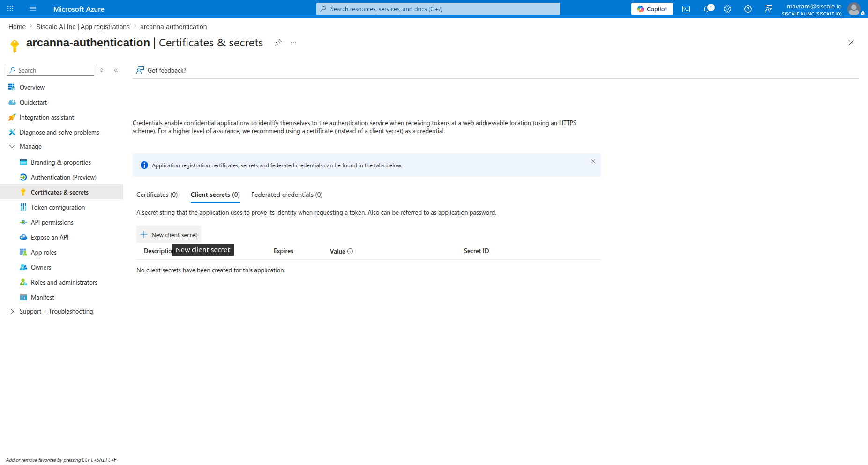The height and width of the screenshot is (465, 868).
Task: Collapse the left sidebar menu
Action: (x=116, y=70)
